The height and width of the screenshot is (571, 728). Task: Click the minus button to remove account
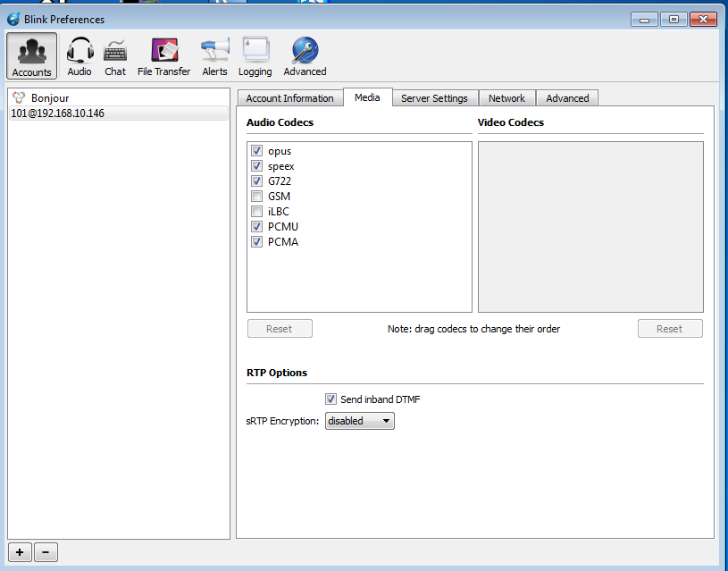(x=46, y=552)
